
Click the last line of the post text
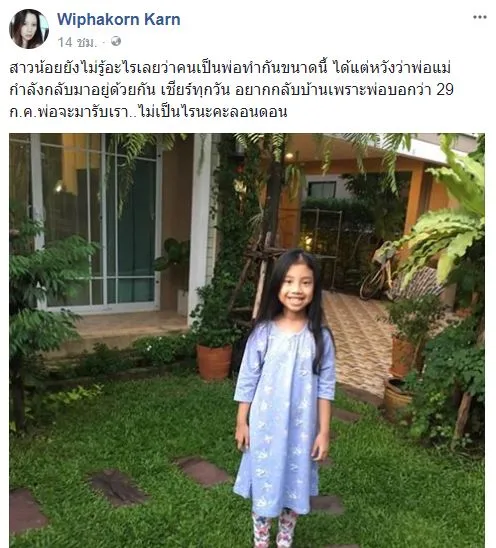(x=148, y=112)
